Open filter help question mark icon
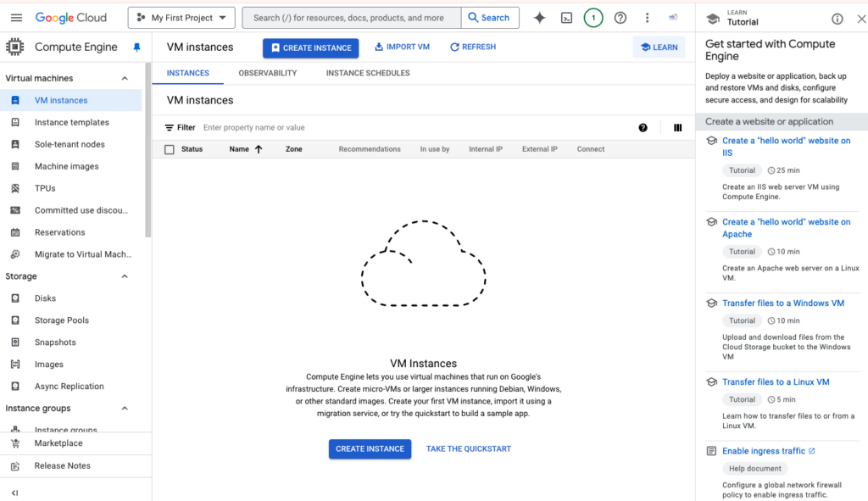This screenshot has width=868, height=501. click(643, 127)
